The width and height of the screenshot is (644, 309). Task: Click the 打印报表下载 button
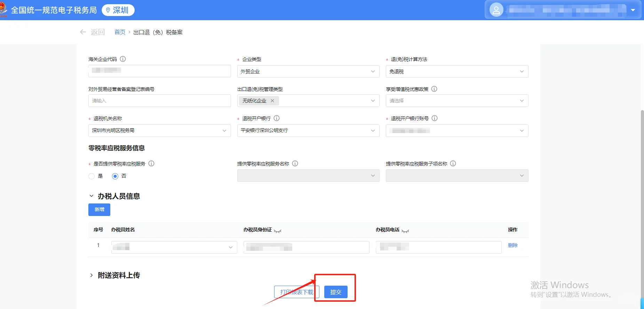(x=297, y=292)
